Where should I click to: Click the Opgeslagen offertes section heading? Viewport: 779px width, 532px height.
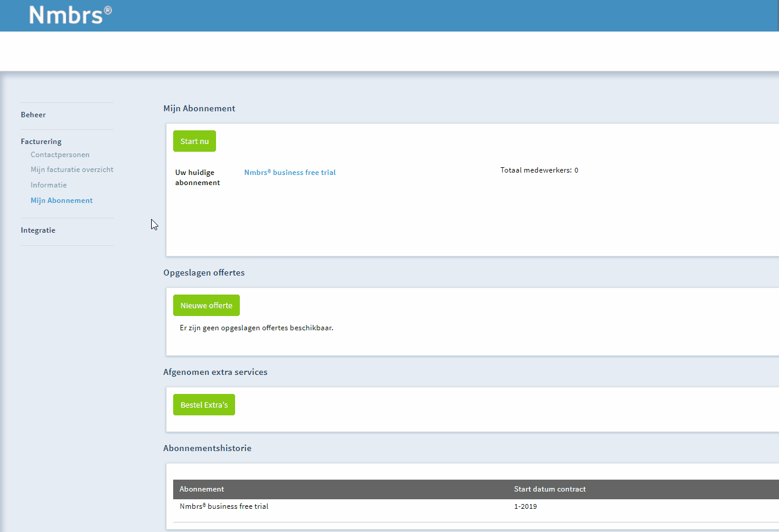coord(204,273)
